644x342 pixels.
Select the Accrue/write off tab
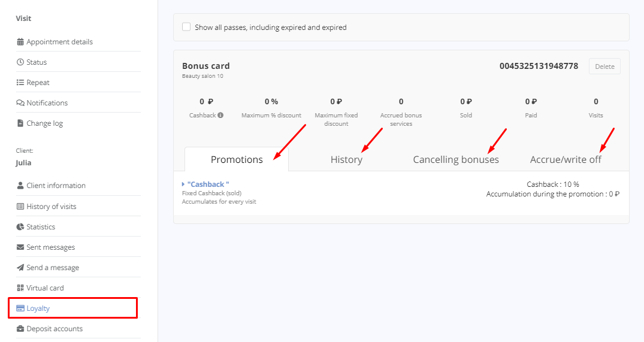coord(566,159)
